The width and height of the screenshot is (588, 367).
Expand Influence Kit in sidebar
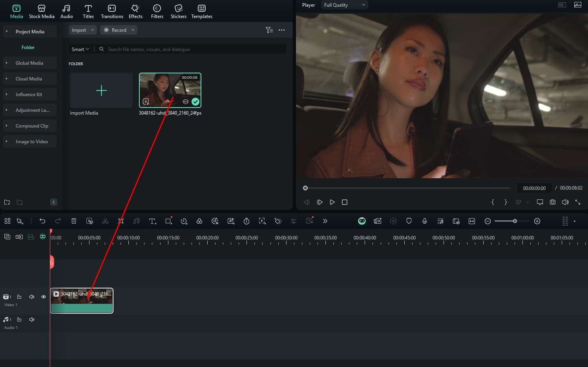(7, 94)
